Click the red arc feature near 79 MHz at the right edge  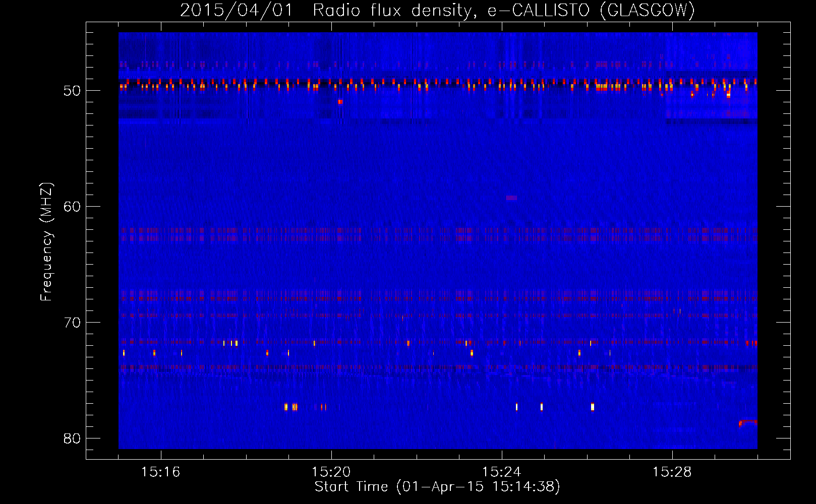[x=748, y=422]
